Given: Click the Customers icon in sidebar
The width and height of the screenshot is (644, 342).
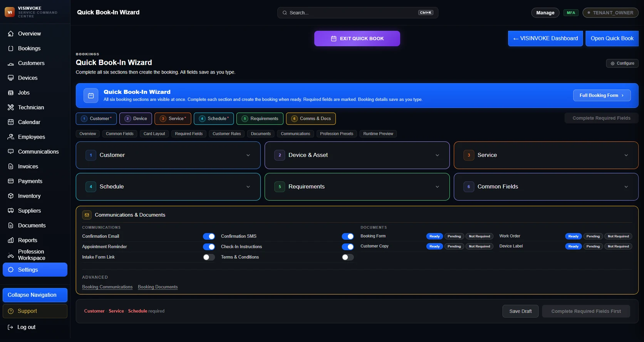Looking at the screenshot, I should pos(11,63).
